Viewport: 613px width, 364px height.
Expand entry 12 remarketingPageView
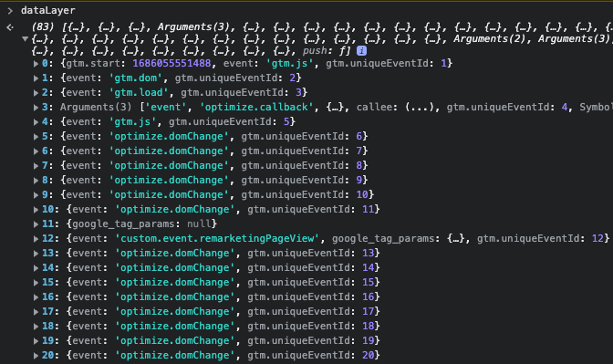[36, 238]
